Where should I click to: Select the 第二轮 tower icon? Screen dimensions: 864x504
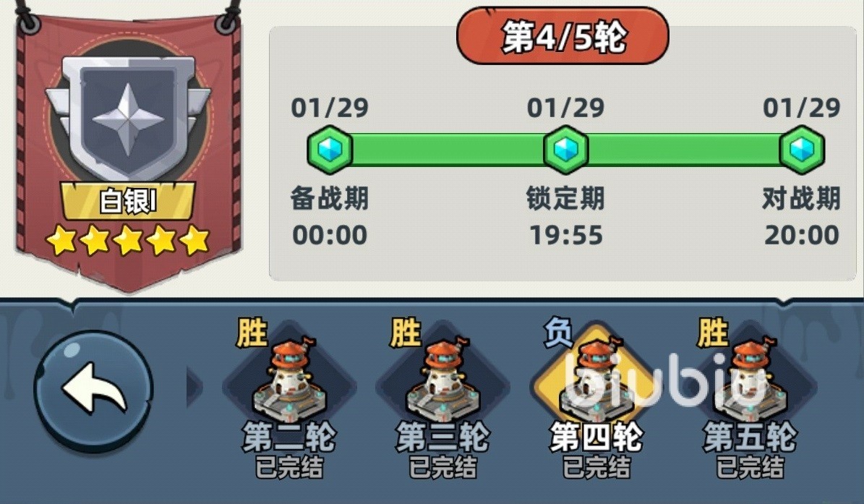coord(288,380)
